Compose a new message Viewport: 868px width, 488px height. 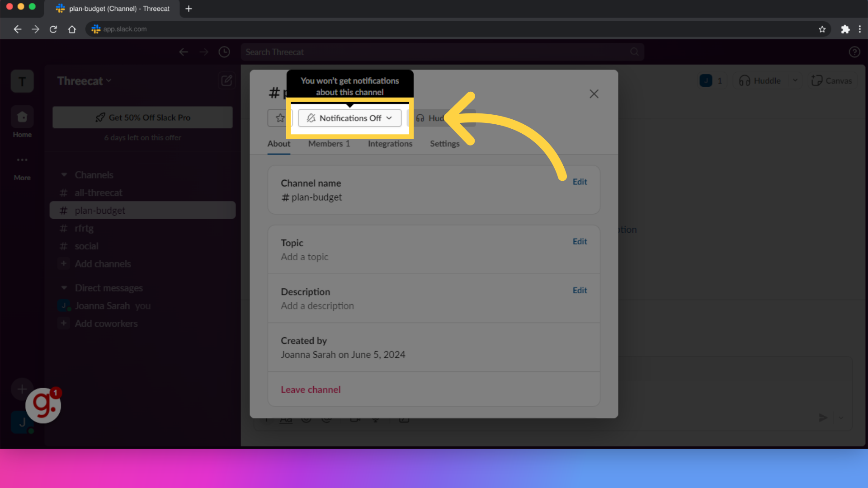click(226, 81)
